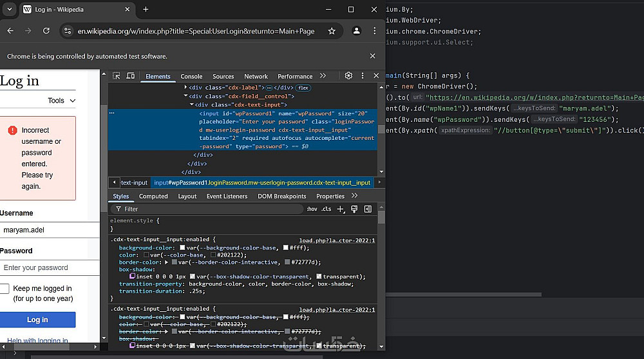Toggle computed styles sidebar icon
Viewport: 644px width, 359px height.
pyautogui.click(x=368, y=209)
